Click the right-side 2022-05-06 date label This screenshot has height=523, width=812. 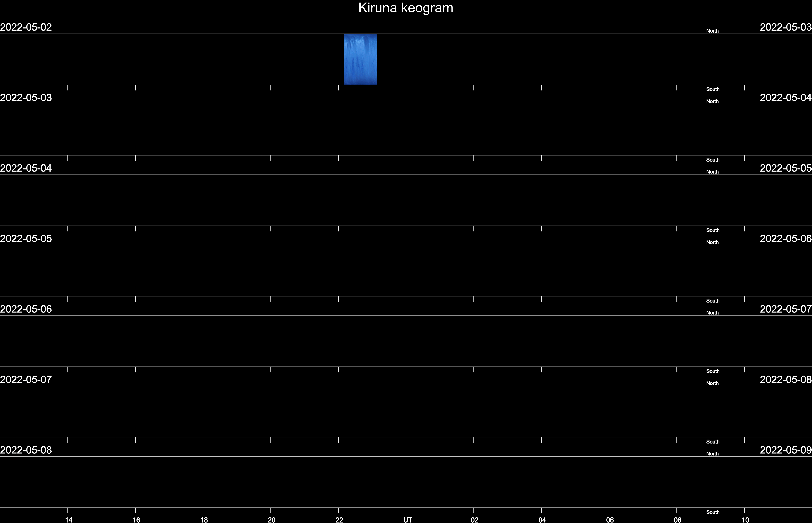786,239
